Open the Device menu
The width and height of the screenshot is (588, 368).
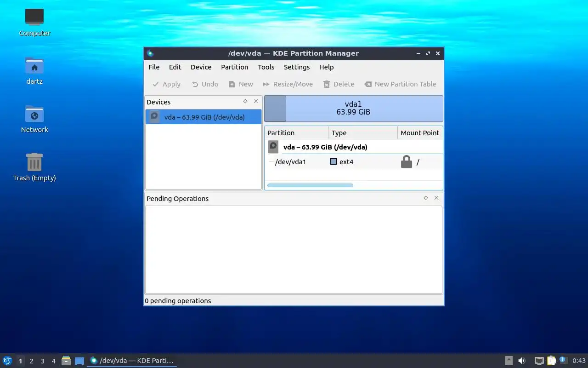click(x=201, y=67)
